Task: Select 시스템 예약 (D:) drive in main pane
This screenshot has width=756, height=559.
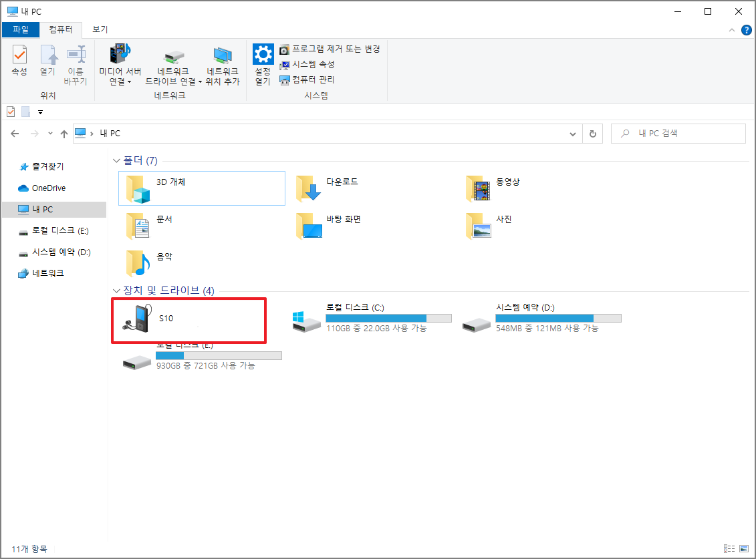Action: 541,319
